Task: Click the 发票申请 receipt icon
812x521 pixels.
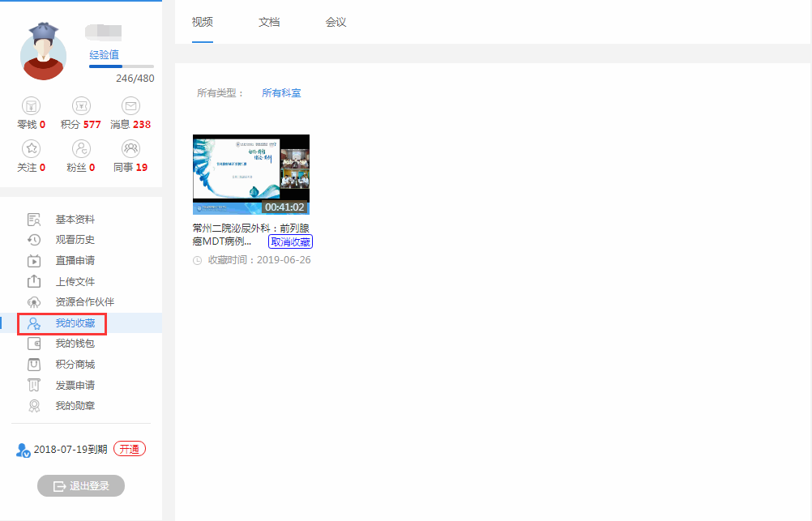Action: click(x=34, y=386)
